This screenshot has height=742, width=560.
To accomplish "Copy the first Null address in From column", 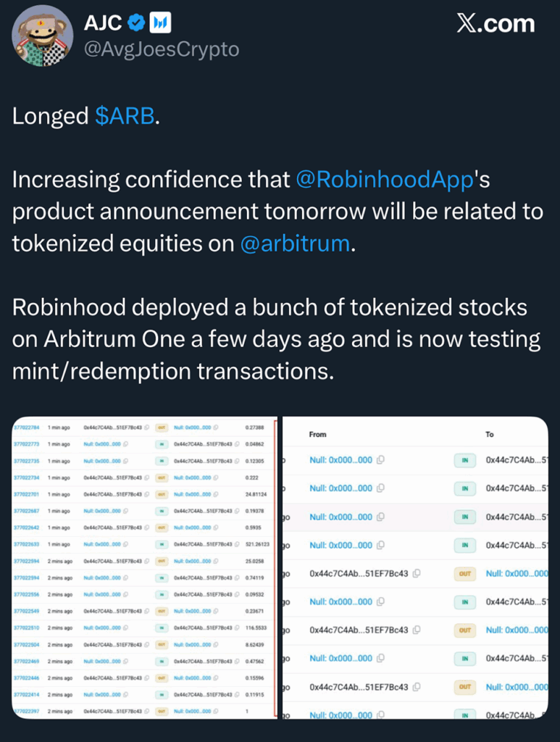I will click(380, 459).
